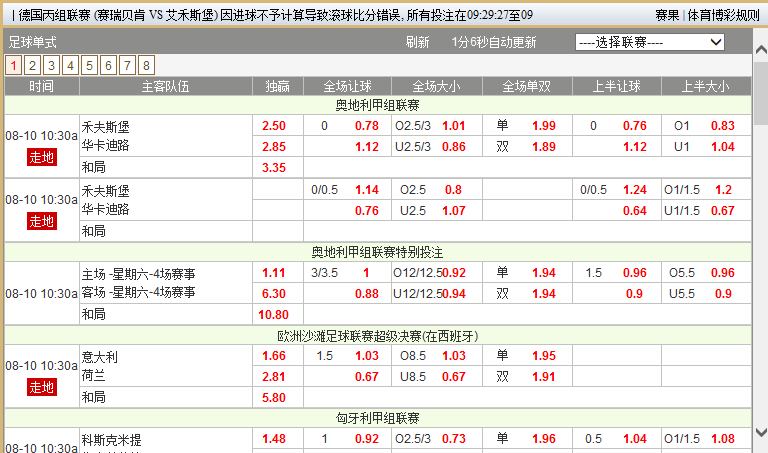Click scrollbar down arrow
Viewport: 768px width, 453px height.
[761, 432]
